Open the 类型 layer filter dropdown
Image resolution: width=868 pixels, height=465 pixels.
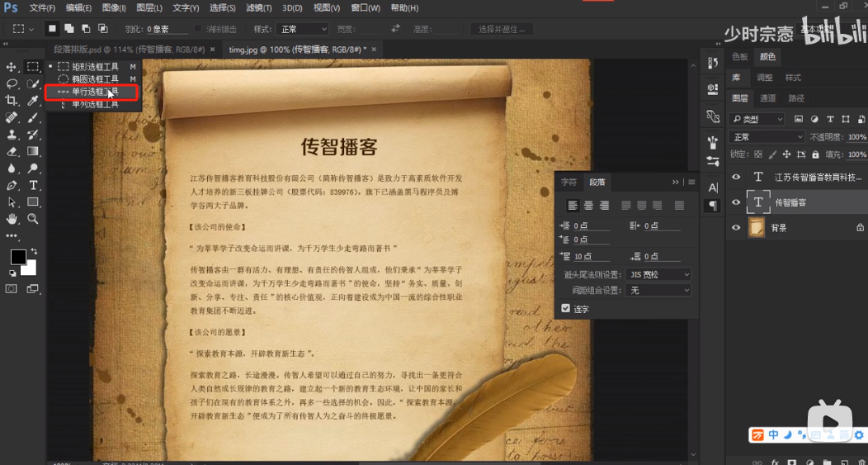(x=757, y=119)
